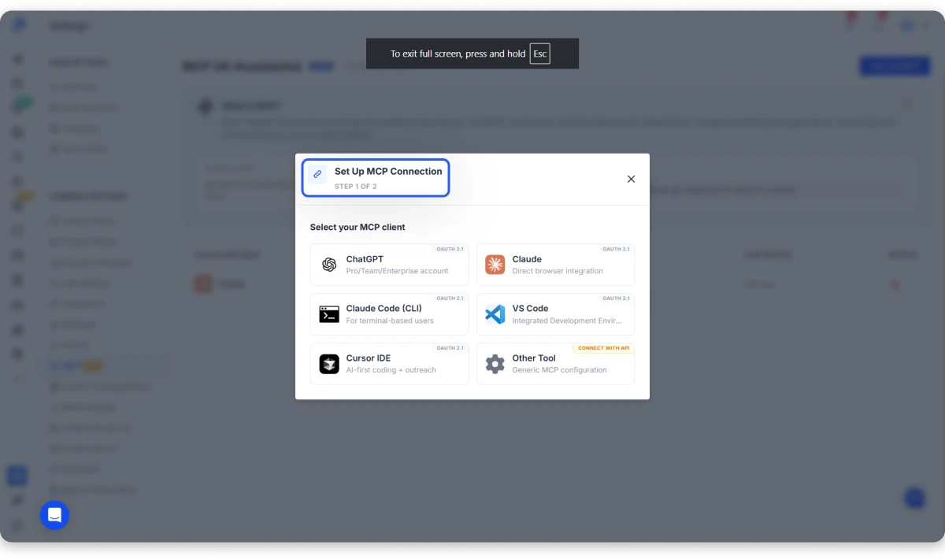Viewport: 945px width, 560px height.
Task: Click the Other Tool gear icon
Action: coord(495,364)
